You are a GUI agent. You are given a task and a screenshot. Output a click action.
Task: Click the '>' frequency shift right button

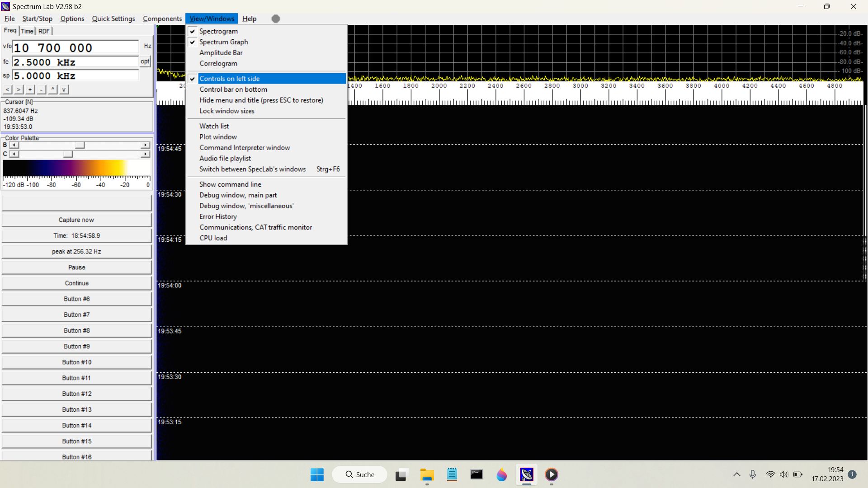pyautogui.click(x=19, y=89)
